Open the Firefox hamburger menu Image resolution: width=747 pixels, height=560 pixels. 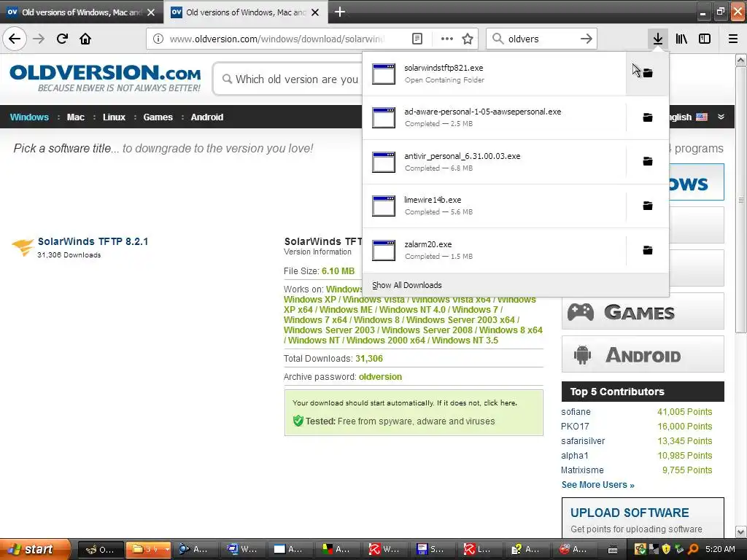pyautogui.click(x=733, y=39)
